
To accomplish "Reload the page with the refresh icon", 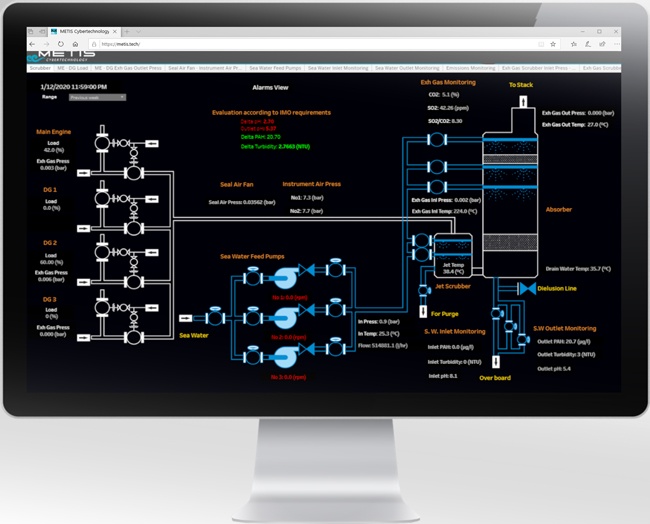I will tap(61, 44).
